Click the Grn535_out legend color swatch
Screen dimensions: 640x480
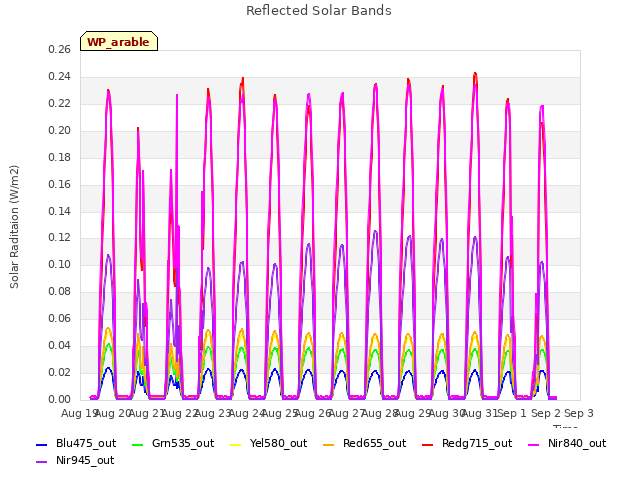coord(138,444)
